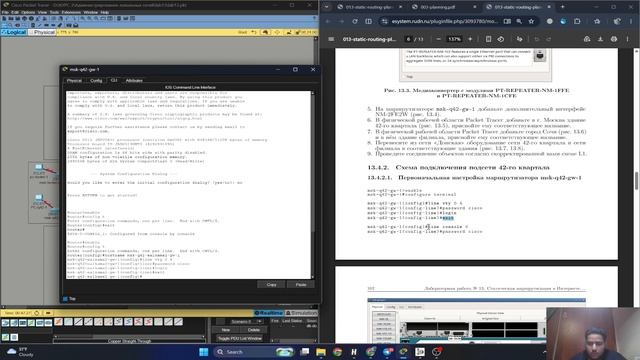Rotate the PDF counterclockwise icon
640x360 pixels.
click(x=501, y=39)
